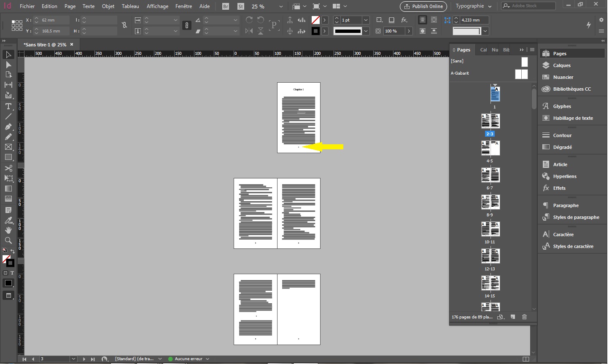Toggle constrain proportions for scaling
The width and height of the screenshot is (609, 364).
click(x=187, y=25)
